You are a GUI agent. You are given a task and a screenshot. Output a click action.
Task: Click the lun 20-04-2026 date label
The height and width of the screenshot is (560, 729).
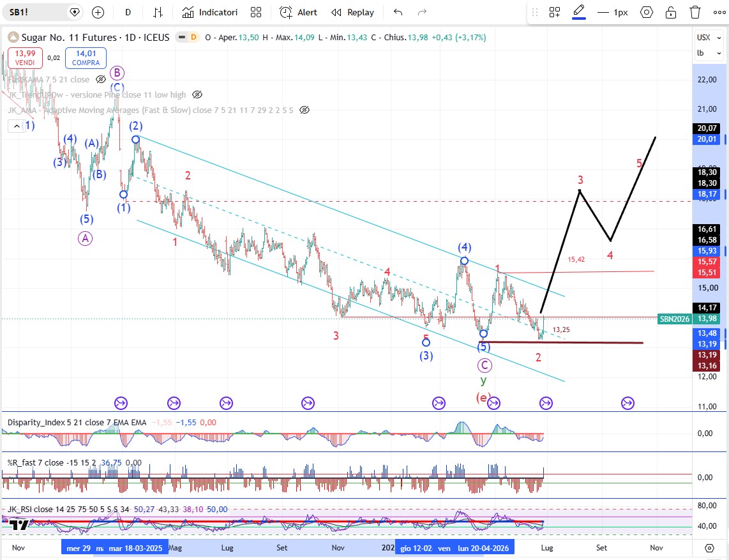483,549
